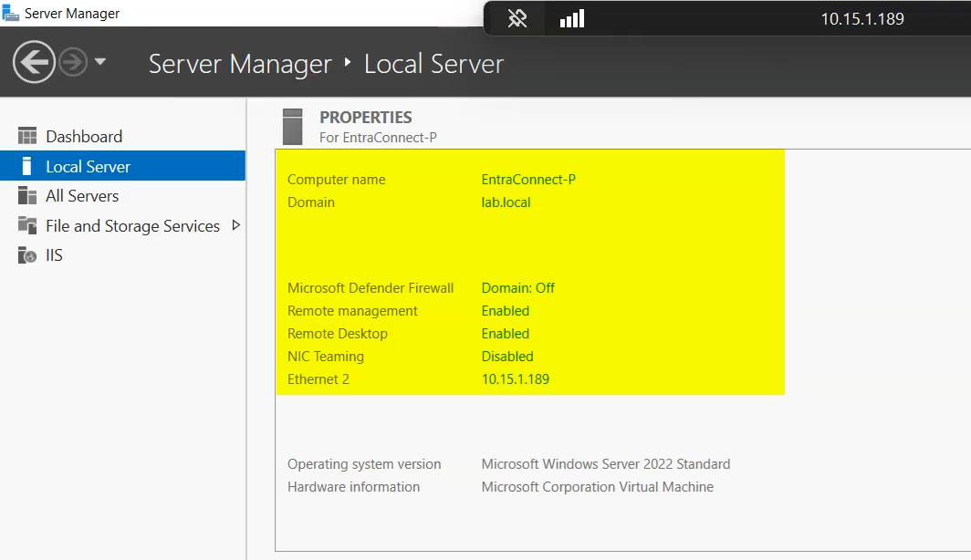Click the Domain: Off firewall link
This screenshot has height=560, width=971.
pos(517,287)
